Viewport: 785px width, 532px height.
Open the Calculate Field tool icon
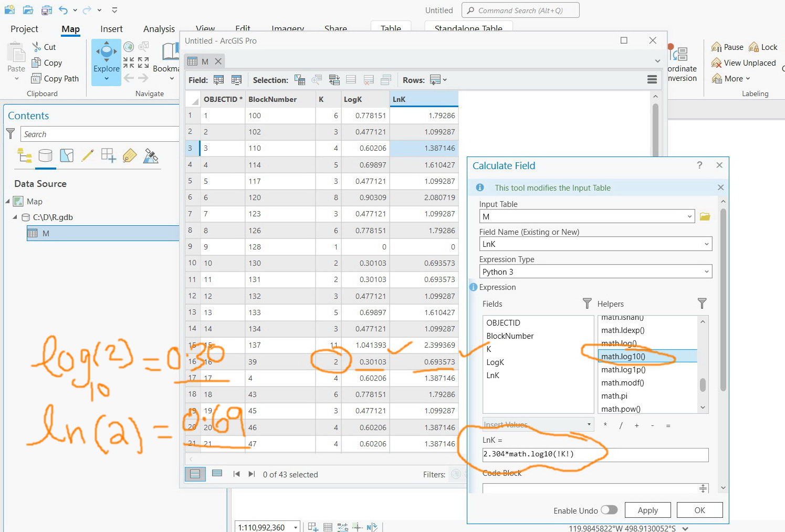point(237,79)
